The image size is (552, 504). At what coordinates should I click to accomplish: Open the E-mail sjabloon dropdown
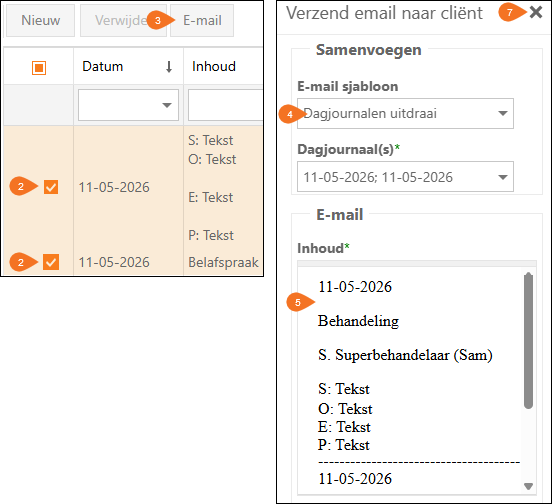click(x=405, y=113)
